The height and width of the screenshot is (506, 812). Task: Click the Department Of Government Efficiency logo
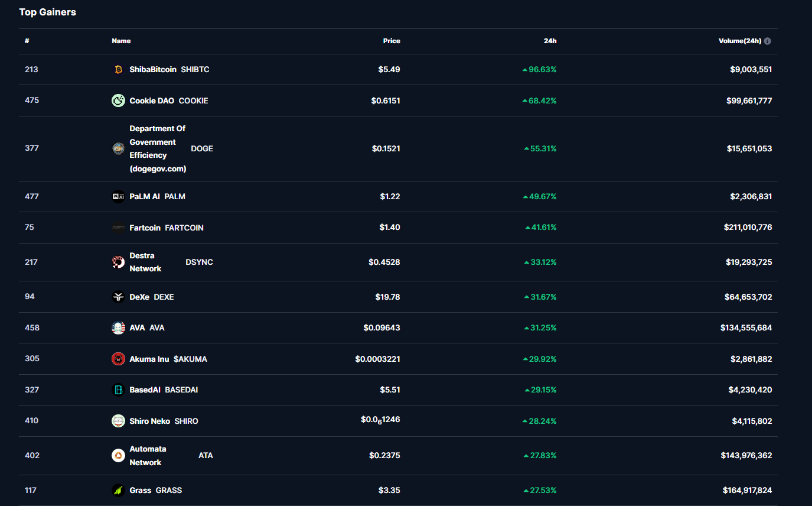(118, 148)
